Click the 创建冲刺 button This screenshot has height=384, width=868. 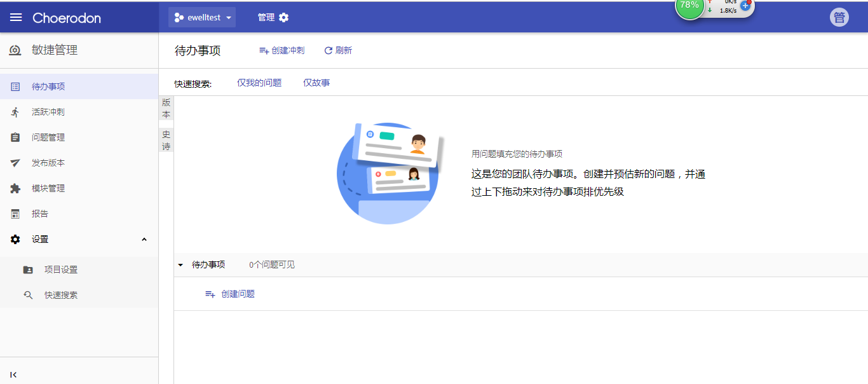coord(281,50)
